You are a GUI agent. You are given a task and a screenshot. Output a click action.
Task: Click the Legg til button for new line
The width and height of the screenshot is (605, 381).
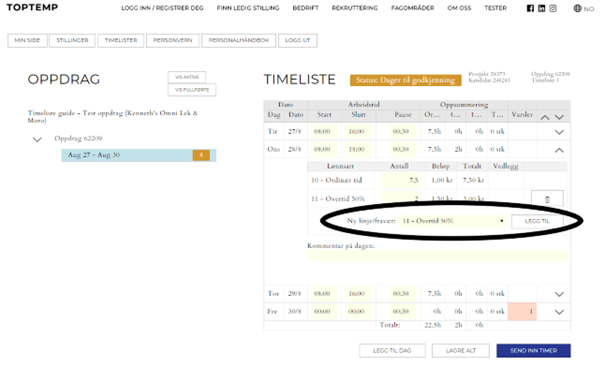click(537, 221)
